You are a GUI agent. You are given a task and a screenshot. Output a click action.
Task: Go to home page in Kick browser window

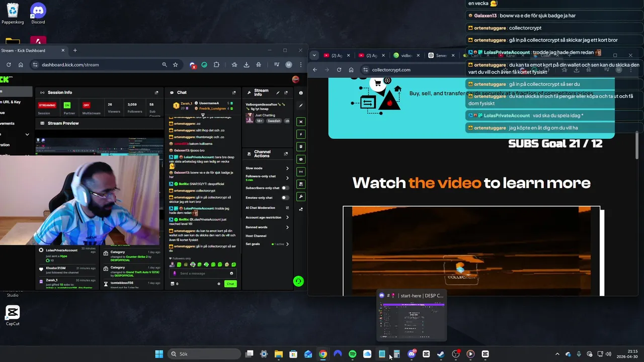[21, 64]
